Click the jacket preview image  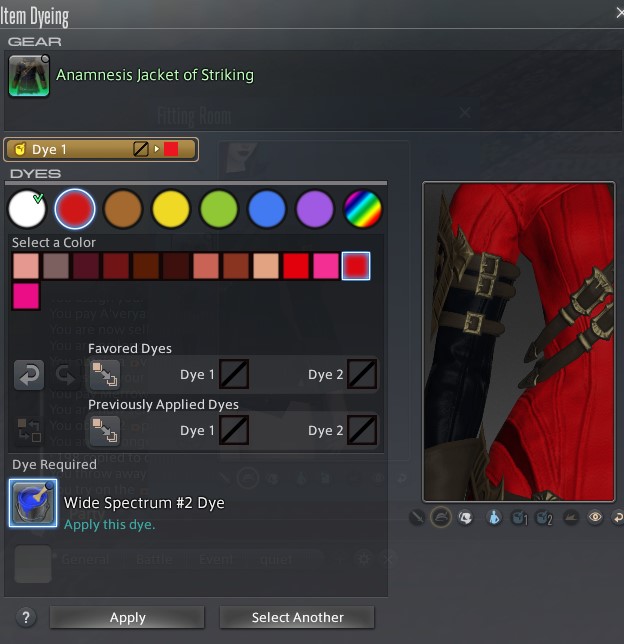tap(518, 341)
